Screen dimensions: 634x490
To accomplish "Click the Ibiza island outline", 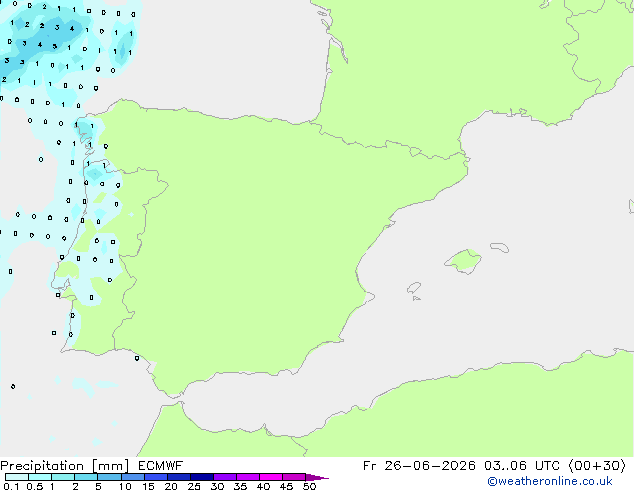I will pos(414,288).
